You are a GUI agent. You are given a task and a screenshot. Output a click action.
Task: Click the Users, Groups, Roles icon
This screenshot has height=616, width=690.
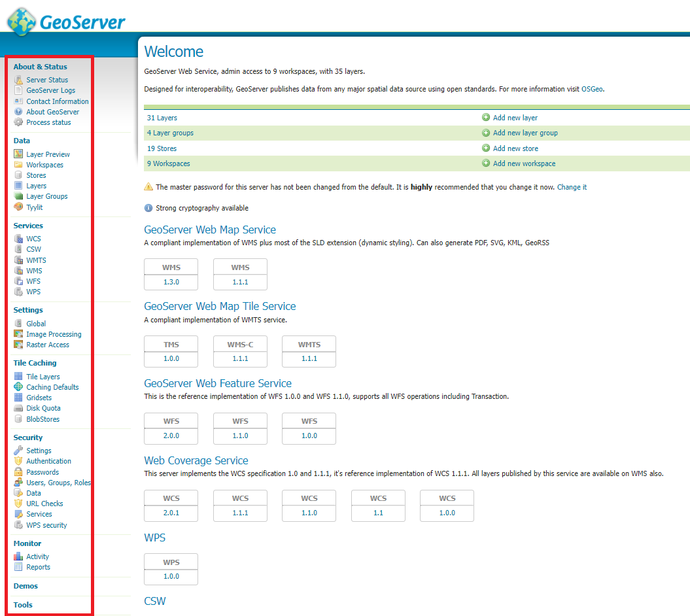[x=18, y=482]
